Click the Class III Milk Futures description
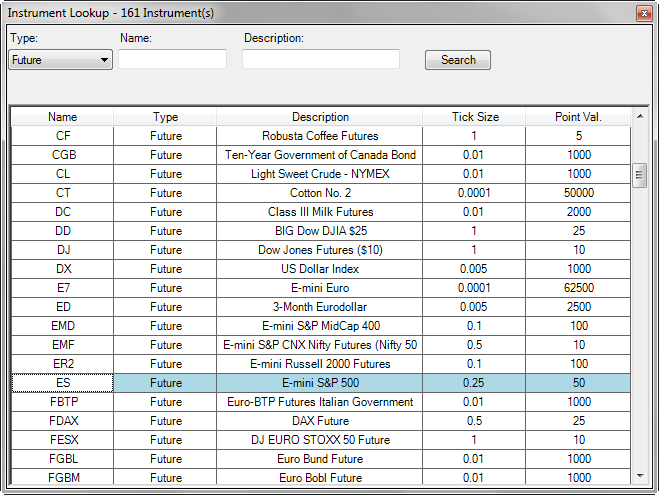 click(320, 212)
